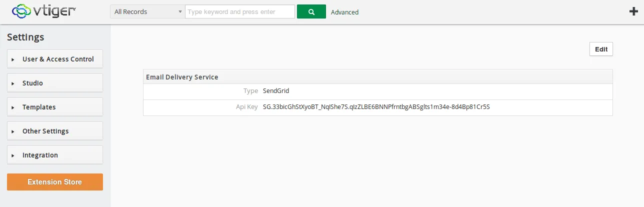Click the SendGrid type value
This screenshot has width=644, height=207.
tap(276, 91)
